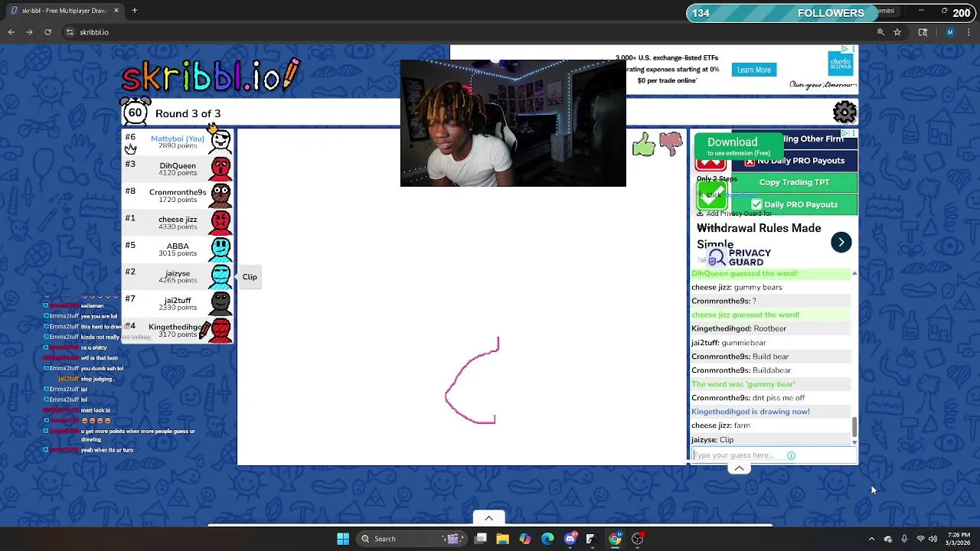This screenshot has width=980, height=551.
Task: Open Microsoft Edge from the taskbar
Action: 547,539
